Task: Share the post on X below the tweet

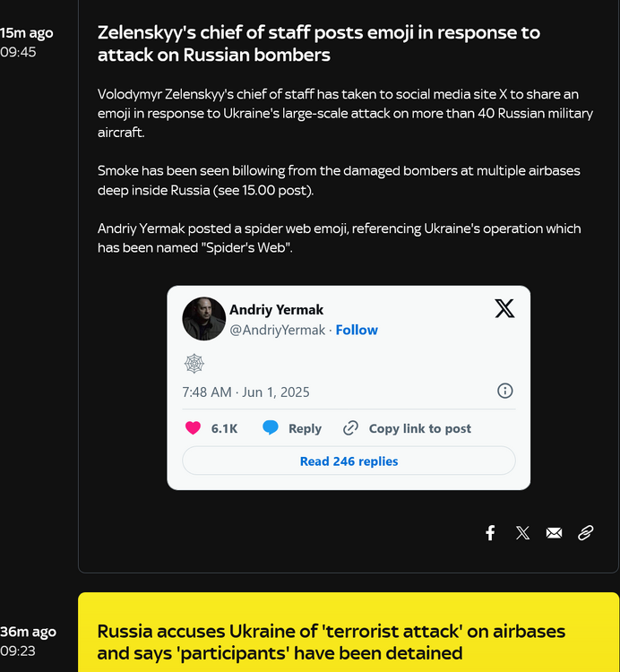Action: 522,533
